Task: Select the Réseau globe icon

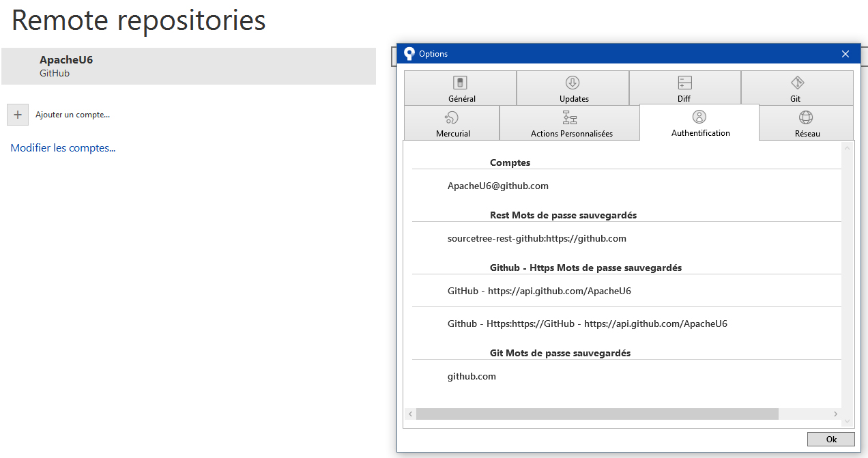Action: point(806,117)
